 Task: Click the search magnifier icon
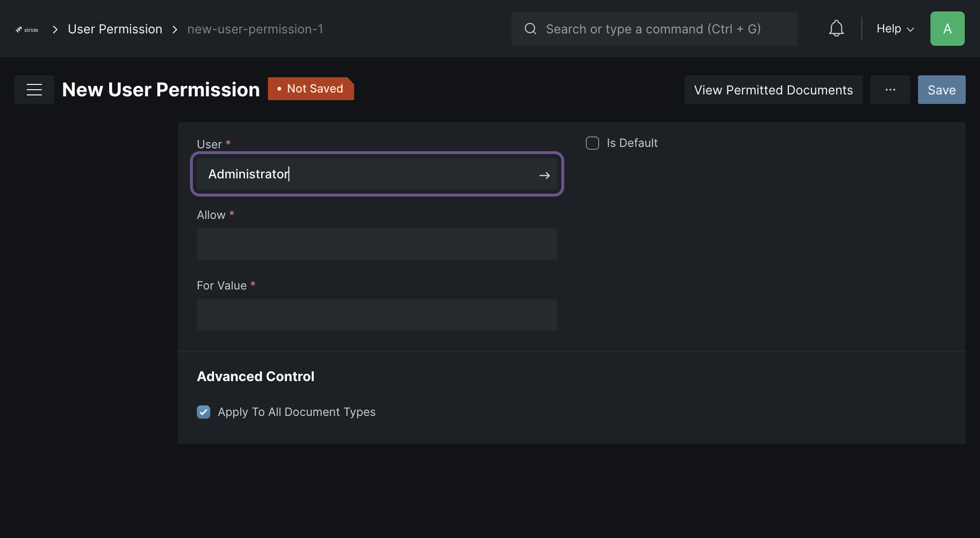tap(531, 29)
